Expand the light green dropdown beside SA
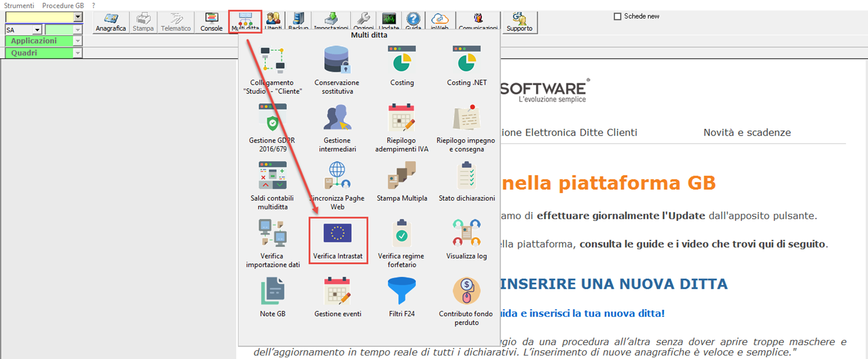 (x=78, y=30)
